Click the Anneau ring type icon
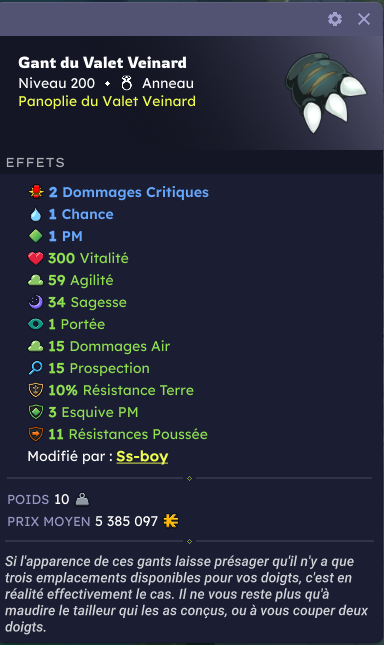 click(x=127, y=83)
